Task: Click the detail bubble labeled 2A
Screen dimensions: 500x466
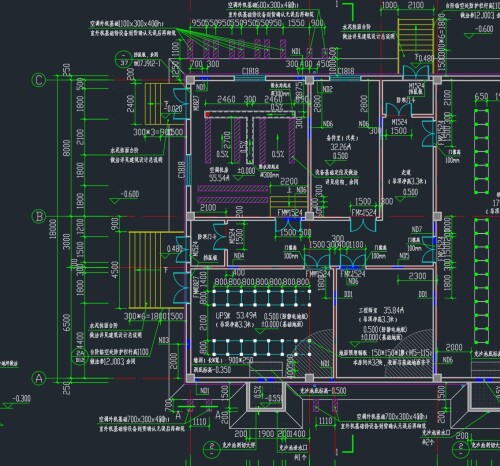Action: (80, 356)
